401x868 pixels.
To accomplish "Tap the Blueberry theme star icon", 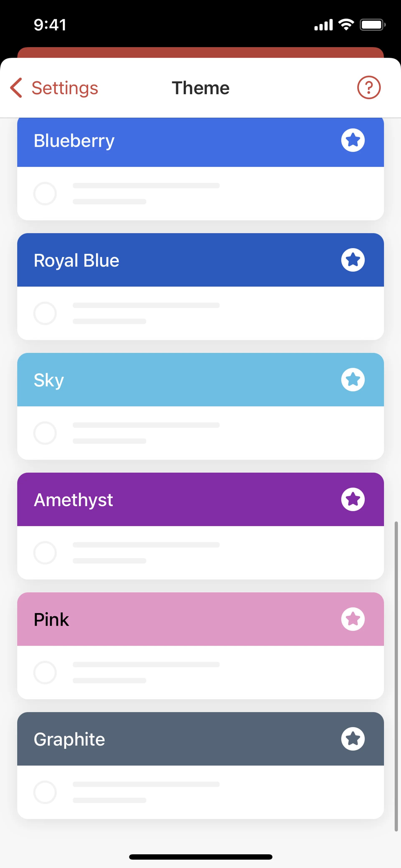I will [x=353, y=140].
